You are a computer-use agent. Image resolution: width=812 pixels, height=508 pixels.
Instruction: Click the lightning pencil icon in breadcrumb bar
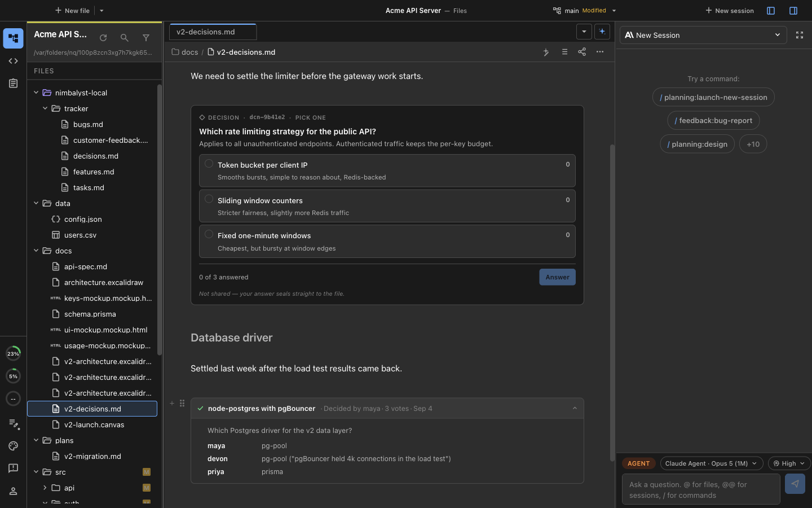546,52
